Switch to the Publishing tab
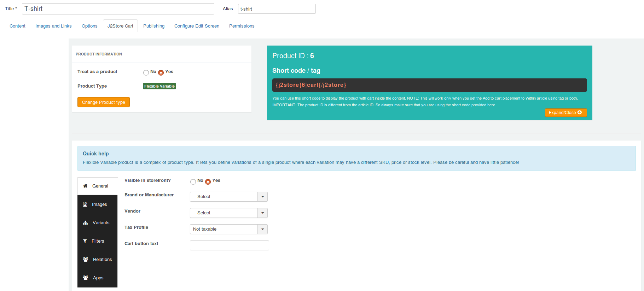644x291 pixels. coord(154,26)
